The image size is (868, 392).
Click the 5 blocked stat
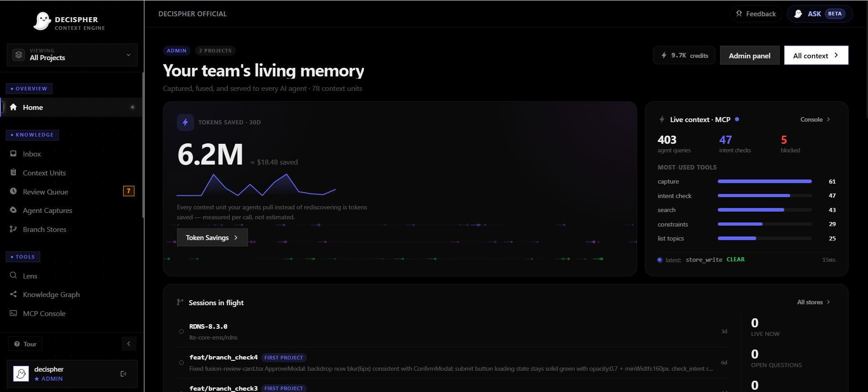790,144
